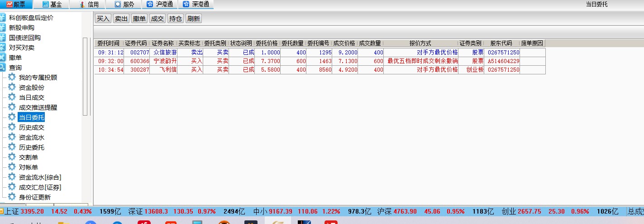Switch to the 基金 tab
This screenshot has width=644, height=224.
[52, 5]
